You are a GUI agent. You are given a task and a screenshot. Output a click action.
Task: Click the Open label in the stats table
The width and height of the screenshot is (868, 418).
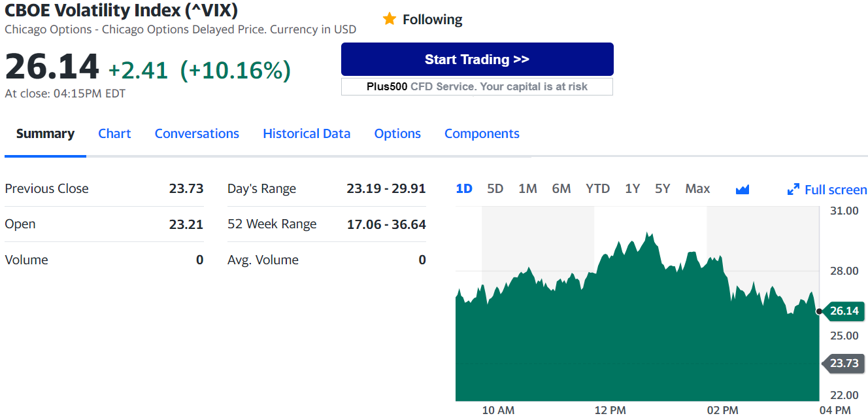[20, 224]
